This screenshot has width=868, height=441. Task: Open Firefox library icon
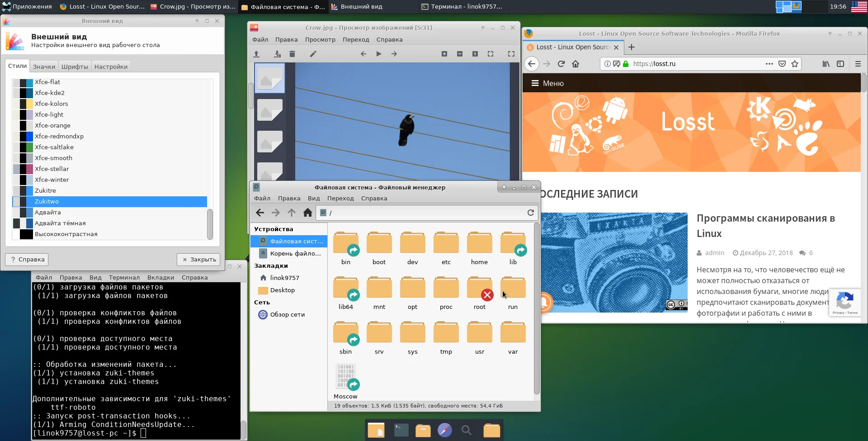[826, 64]
